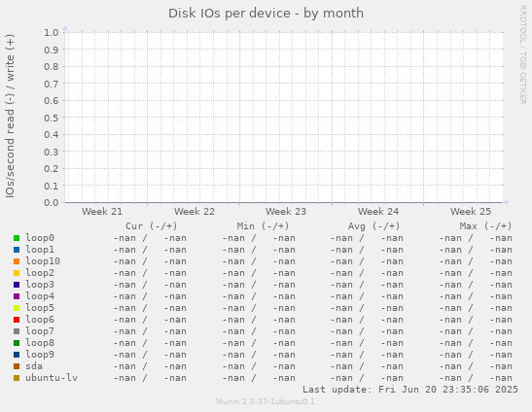532x412 pixels.
Task: Click the loop0 green legend swatch
Action: coord(17,238)
